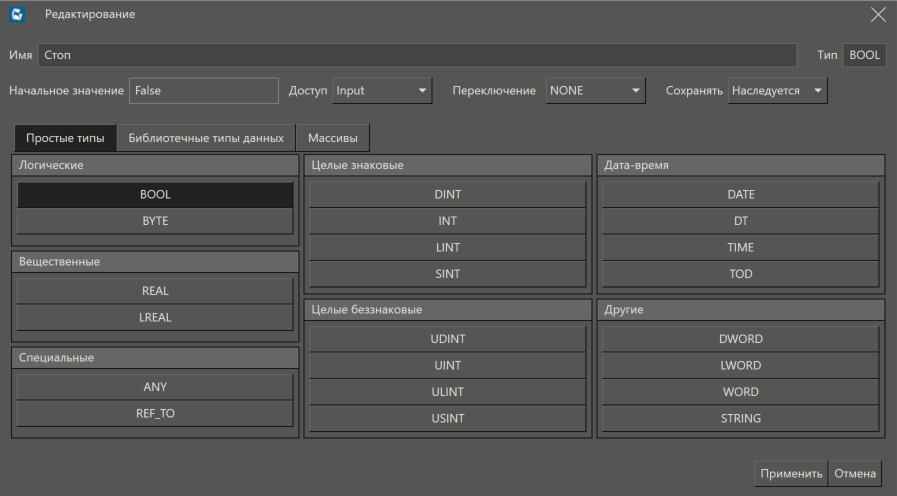This screenshot has height=496, width=897.
Task: Click the Имя input field containing Стоп
Action: 417,55
